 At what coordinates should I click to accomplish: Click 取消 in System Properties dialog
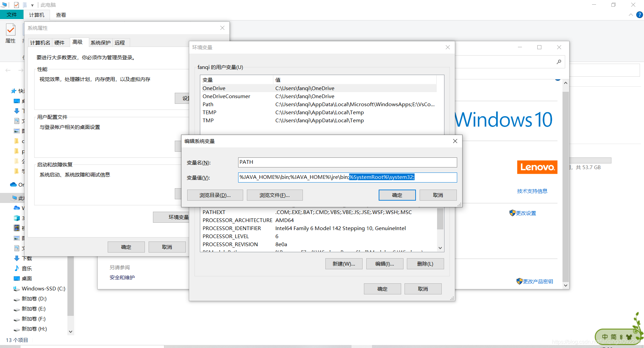(x=167, y=247)
